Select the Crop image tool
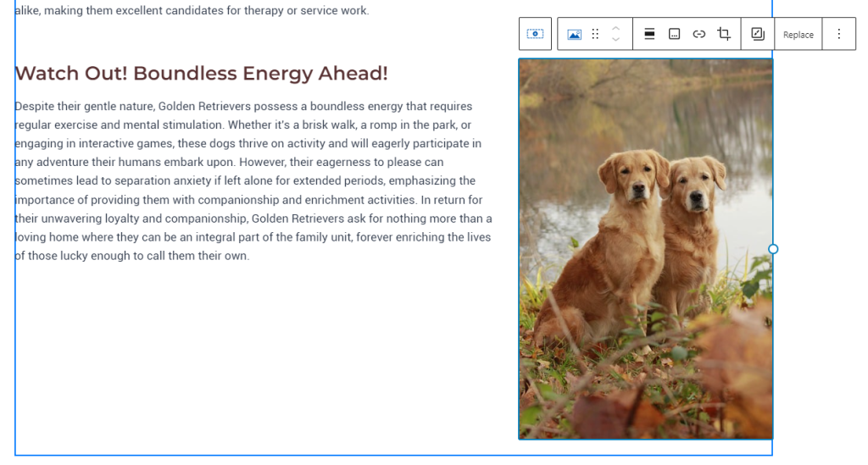The height and width of the screenshot is (465, 868). tap(724, 34)
